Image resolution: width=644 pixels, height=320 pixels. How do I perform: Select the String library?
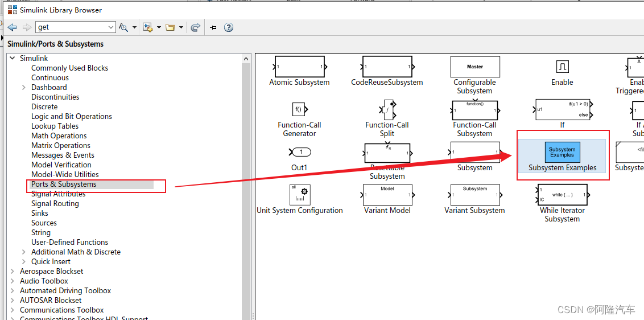[x=40, y=232]
